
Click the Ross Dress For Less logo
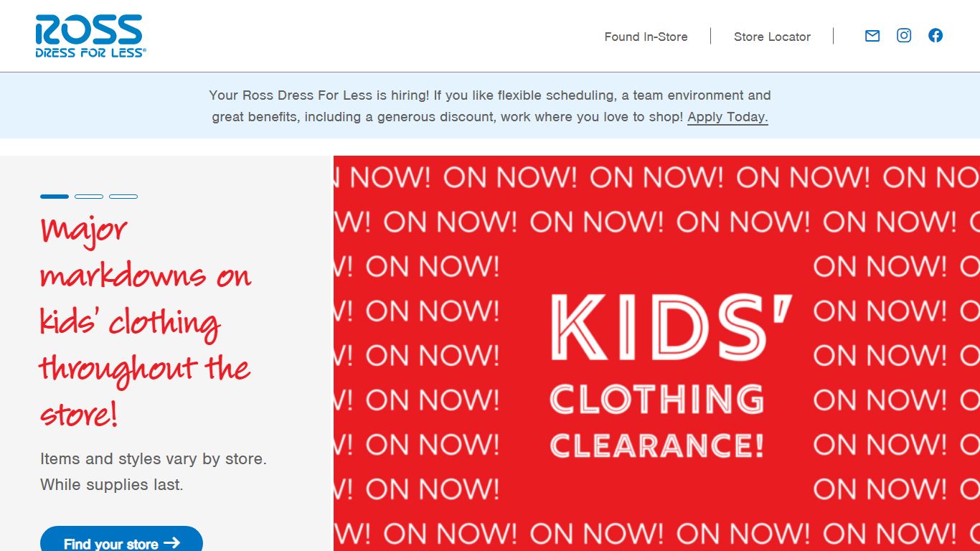tap(90, 36)
